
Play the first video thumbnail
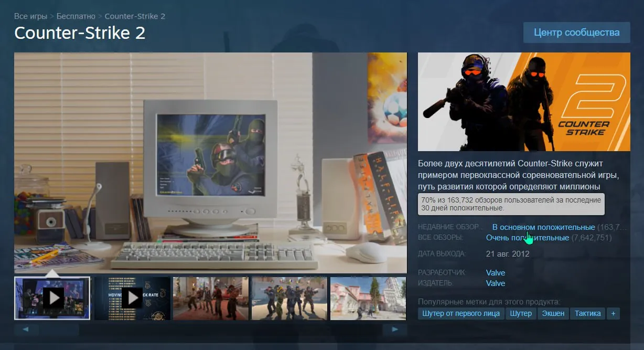[x=52, y=298]
